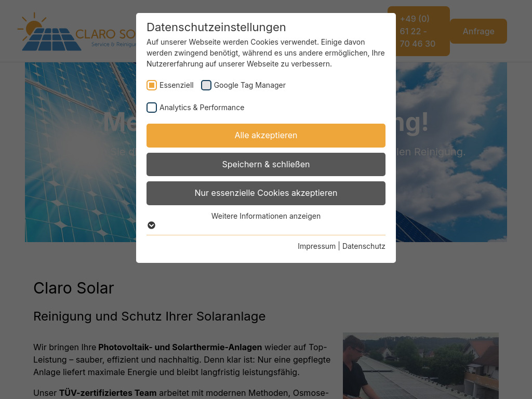The image size is (532, 399).
Task: Select the Datenschutzeinstellungen dialog title
Action: (x=216, y=27)
